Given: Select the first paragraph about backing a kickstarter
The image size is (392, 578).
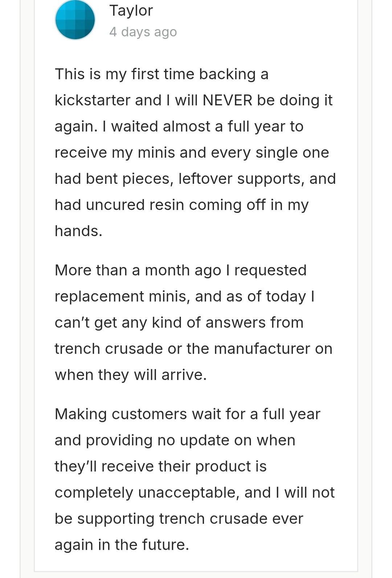Looking at the screenshot, I should point(195,153).
